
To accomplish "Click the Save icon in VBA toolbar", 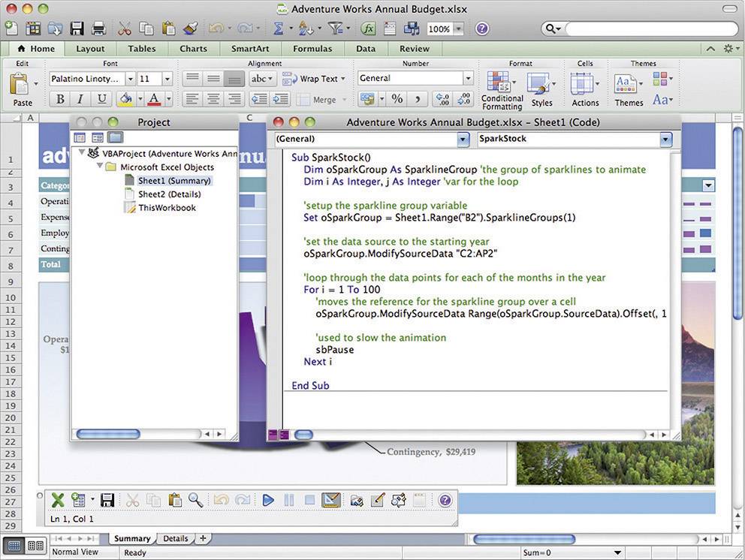I will [x=107, y=500].
